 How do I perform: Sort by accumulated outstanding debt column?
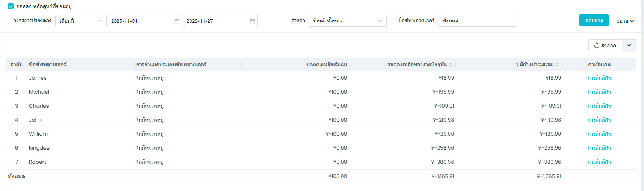558,65
